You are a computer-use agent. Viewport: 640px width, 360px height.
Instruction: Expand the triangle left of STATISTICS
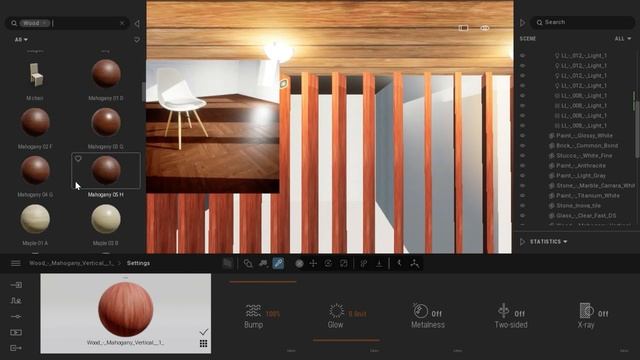(522, 242)
